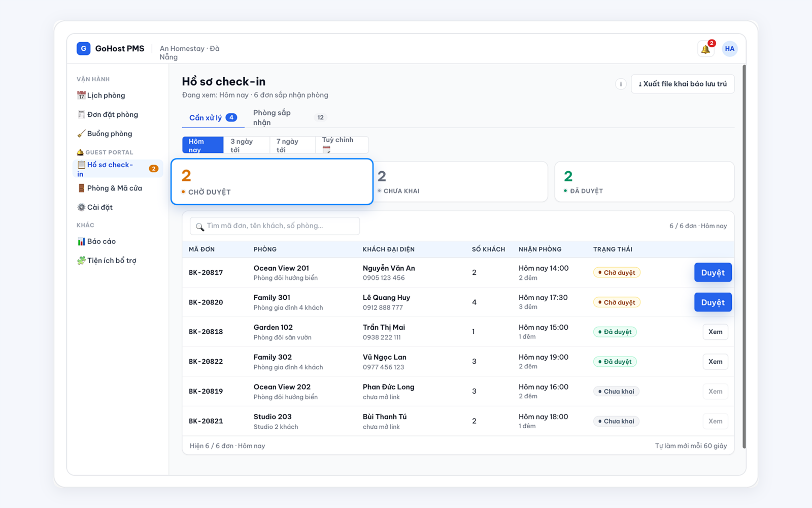The image size is (812, 508).
Task: Click guest name Nguyễn Văn An
Action: pyautogui.click(x=389, y=268)
